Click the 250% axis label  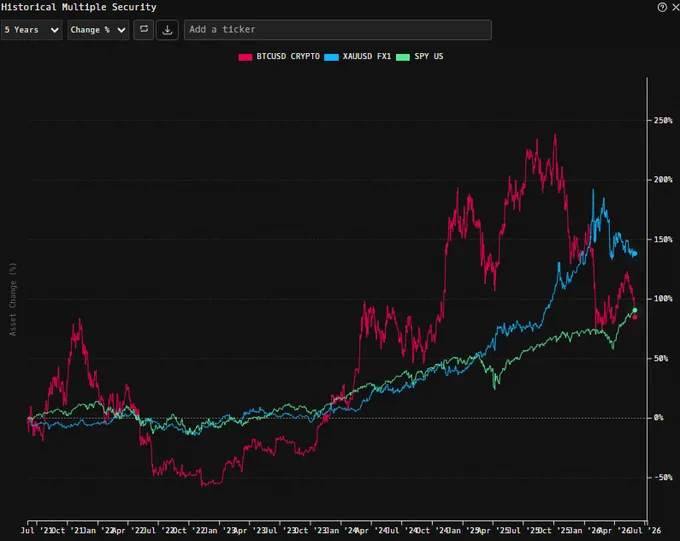663,120
